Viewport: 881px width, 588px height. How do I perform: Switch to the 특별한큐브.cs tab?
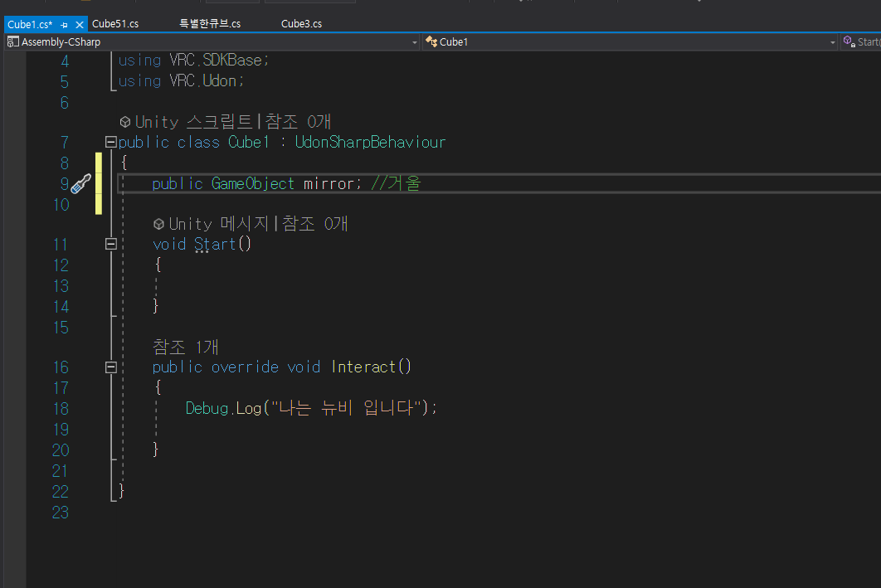210,24
